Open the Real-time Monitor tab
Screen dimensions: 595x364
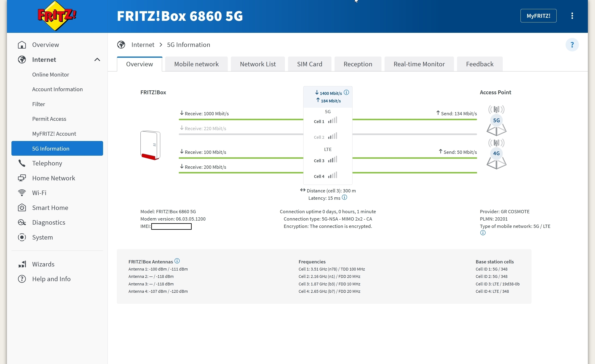tap(419, 64)
